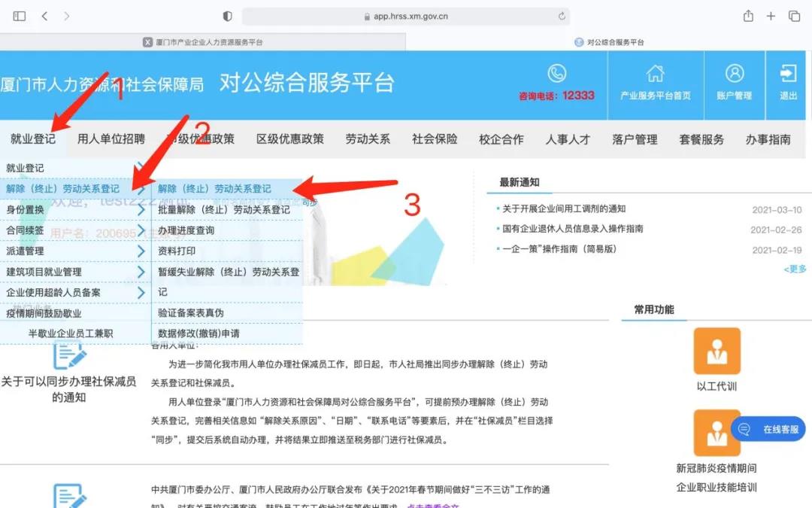Expand the 派遣管理 submenu arrow
Viewport: 812px width, 508px height.
(x=141, y=251)
